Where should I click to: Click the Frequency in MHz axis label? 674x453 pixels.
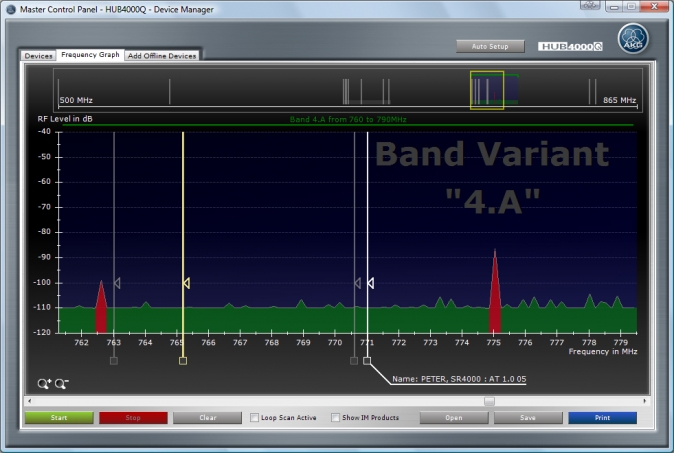(603, 352)
